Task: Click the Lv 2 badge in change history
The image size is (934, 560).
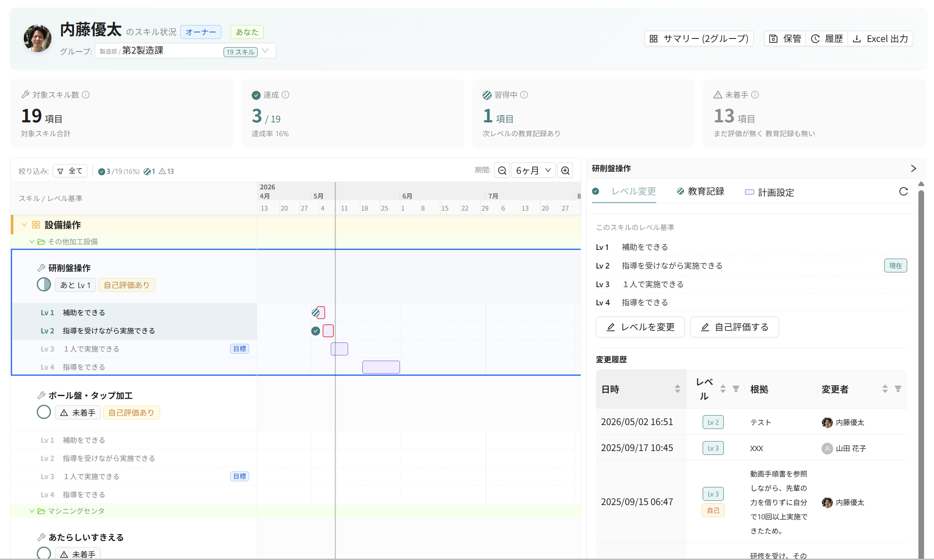Action: [713, 422]
